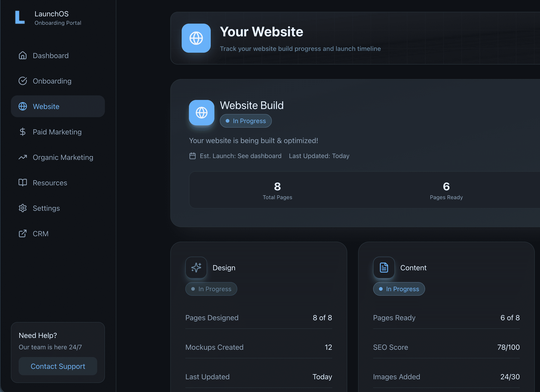
Task: Click the LaunchOS logo icon
Action: 20,17
